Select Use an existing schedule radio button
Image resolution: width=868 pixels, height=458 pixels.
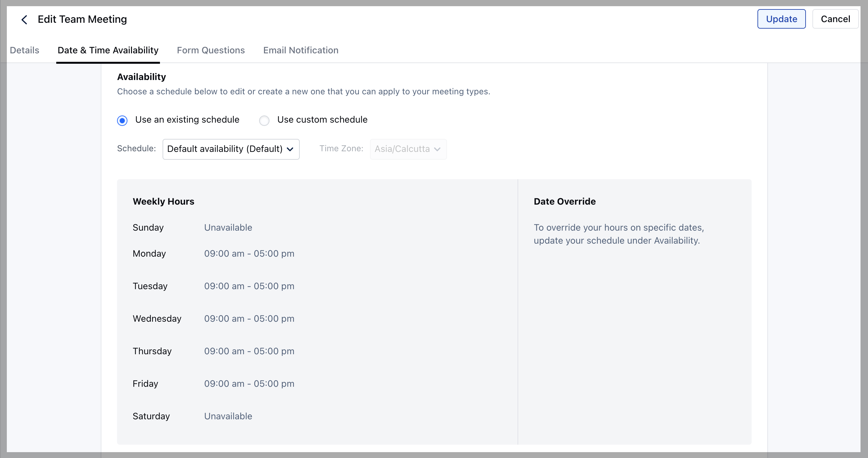122,120
